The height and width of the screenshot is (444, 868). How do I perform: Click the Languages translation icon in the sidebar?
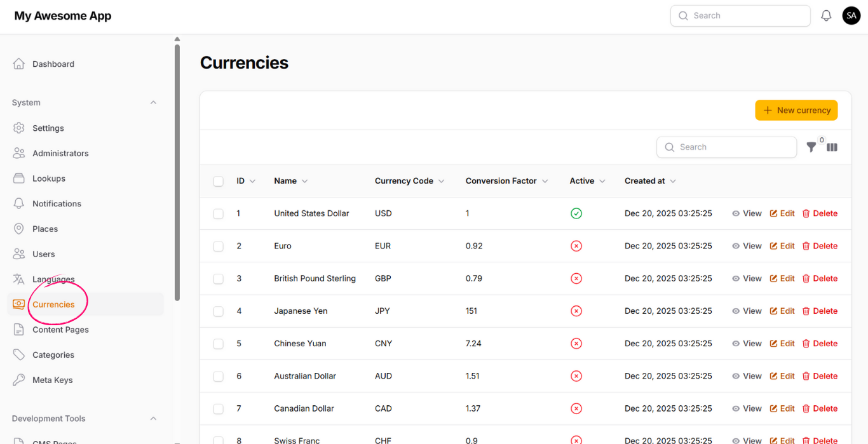[x=18, y=279]
